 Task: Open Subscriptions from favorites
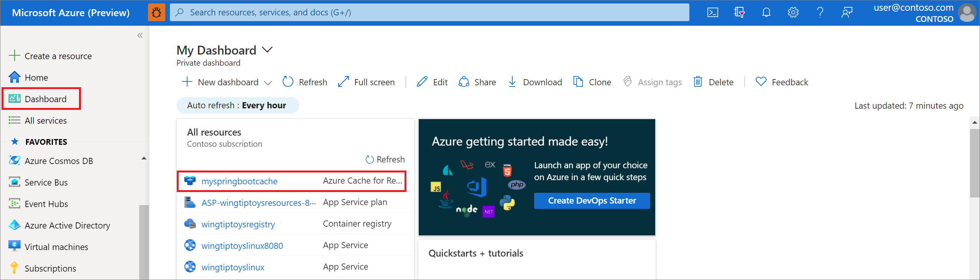pos(50,268)
